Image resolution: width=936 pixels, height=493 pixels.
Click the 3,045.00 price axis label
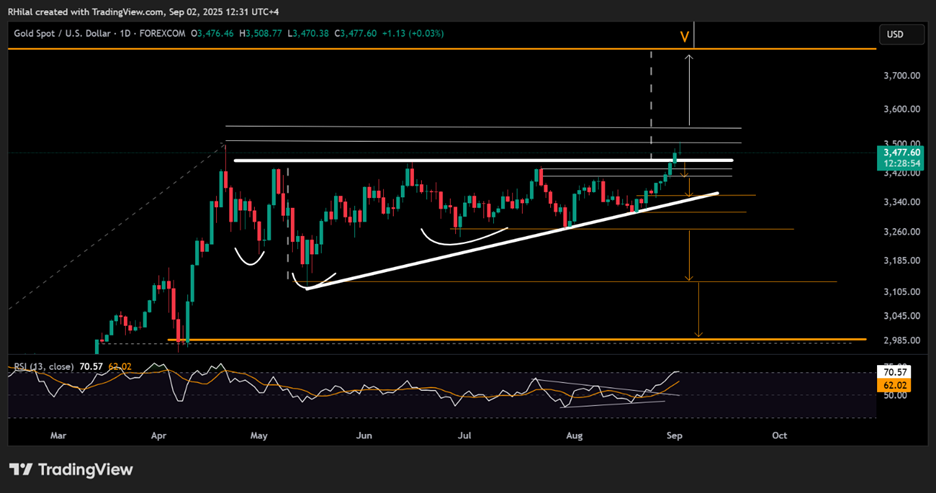[x=901, y=316]
